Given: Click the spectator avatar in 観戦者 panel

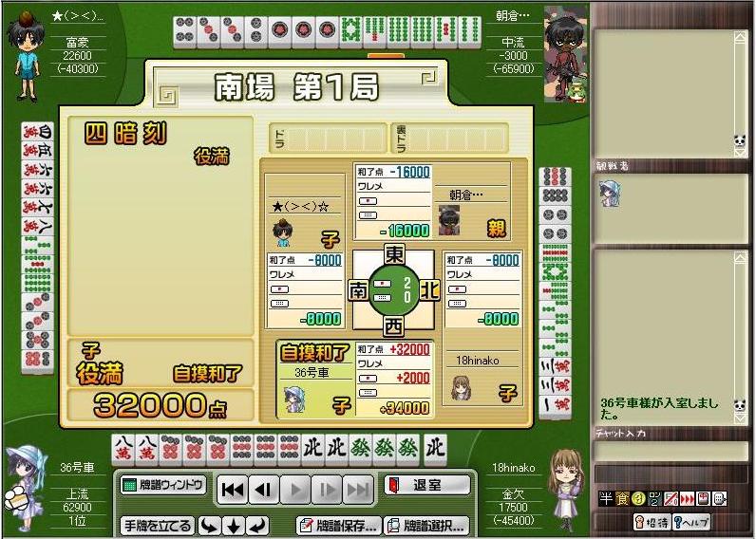Looking at the screenshot, I should point(610,195).
